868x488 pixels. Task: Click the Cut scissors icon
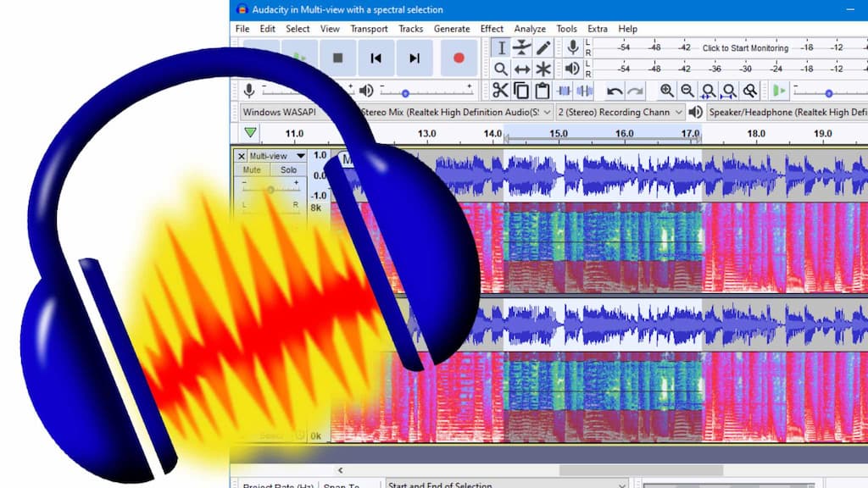[500, 90]
